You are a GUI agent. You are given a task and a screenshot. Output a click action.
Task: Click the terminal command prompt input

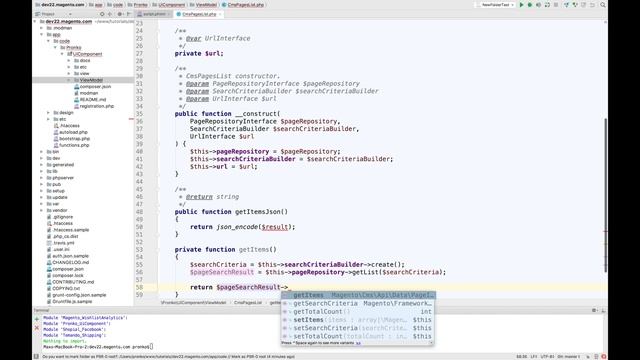[x=151, y=347]
